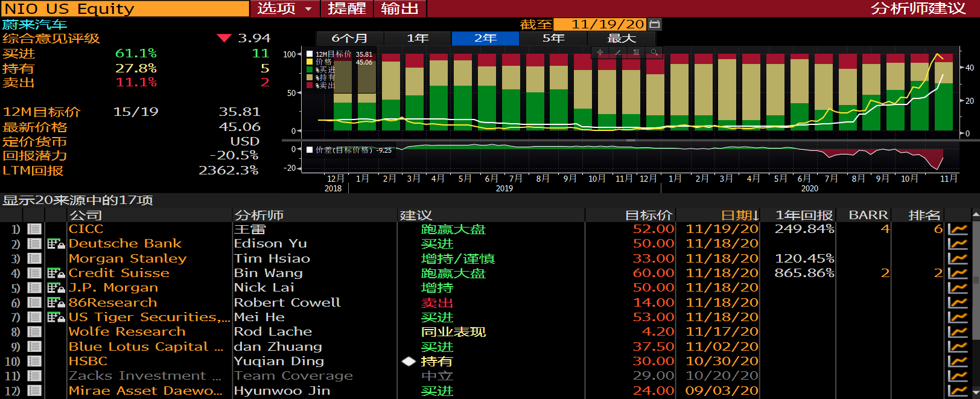Click the green %买进 legend swatch
This screenshot has width=980, height=399.
(310, 70)
